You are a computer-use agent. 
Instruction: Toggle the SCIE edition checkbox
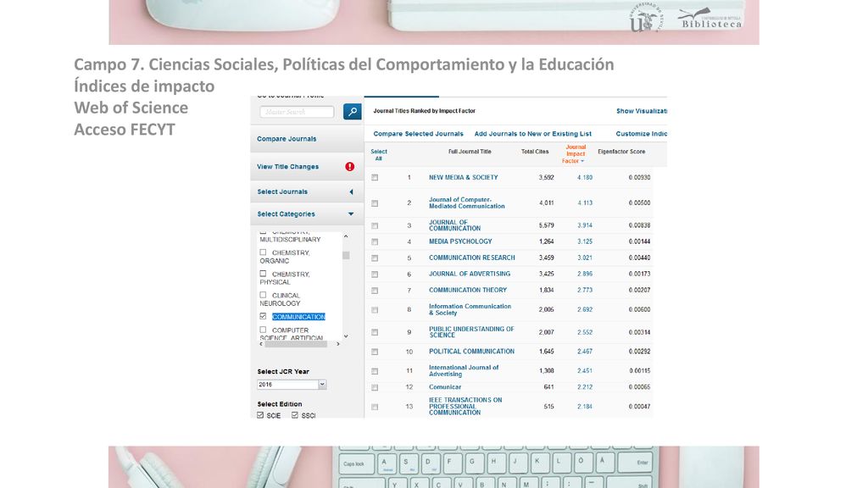coord(260,415)
